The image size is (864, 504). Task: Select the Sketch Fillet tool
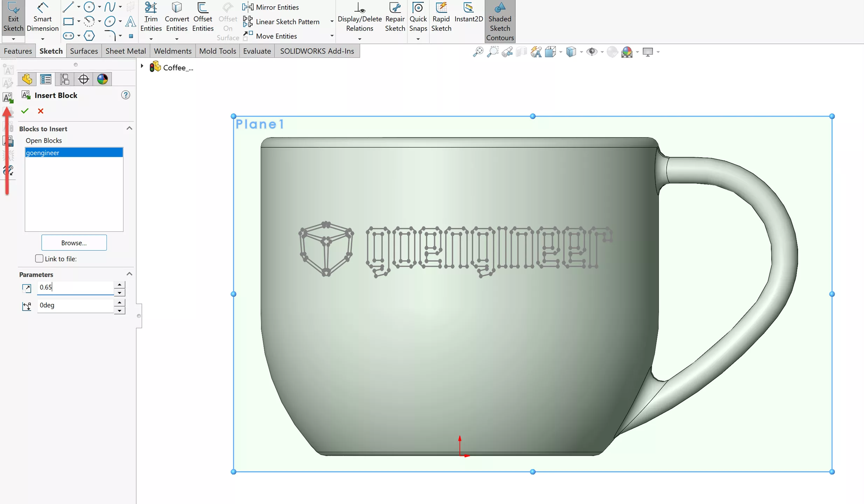pyautogui.click(x=110, y=36)
